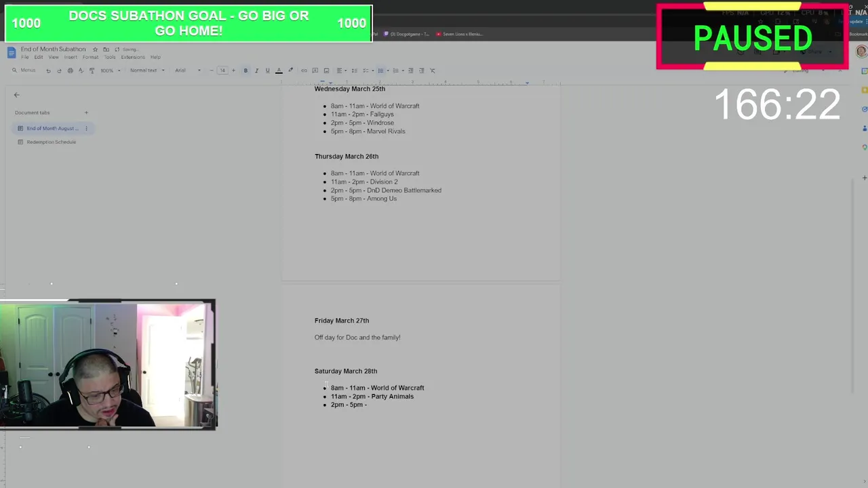The height and width of the screenshot is (488, 868).
Task: Expand bulleted list options arrow
Action: pos(387,70)
